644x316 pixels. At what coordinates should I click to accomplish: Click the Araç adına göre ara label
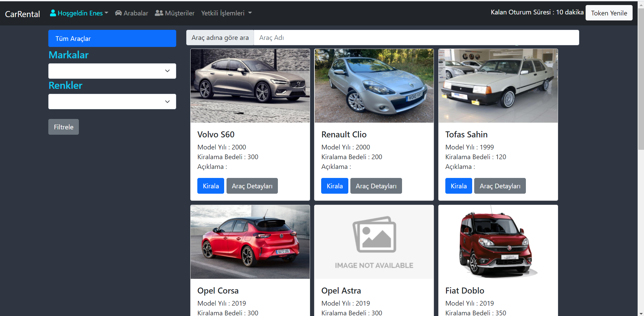click(x=220, y=38)
